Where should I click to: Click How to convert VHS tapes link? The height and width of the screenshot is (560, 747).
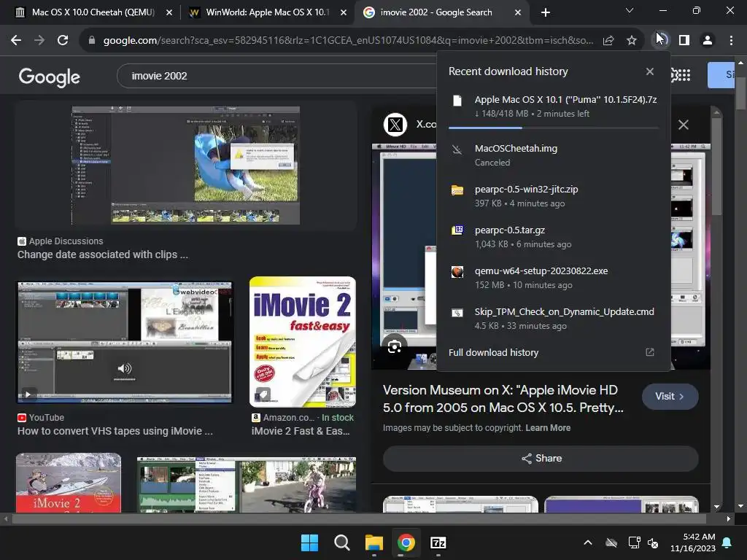click(x=115, y=431)
